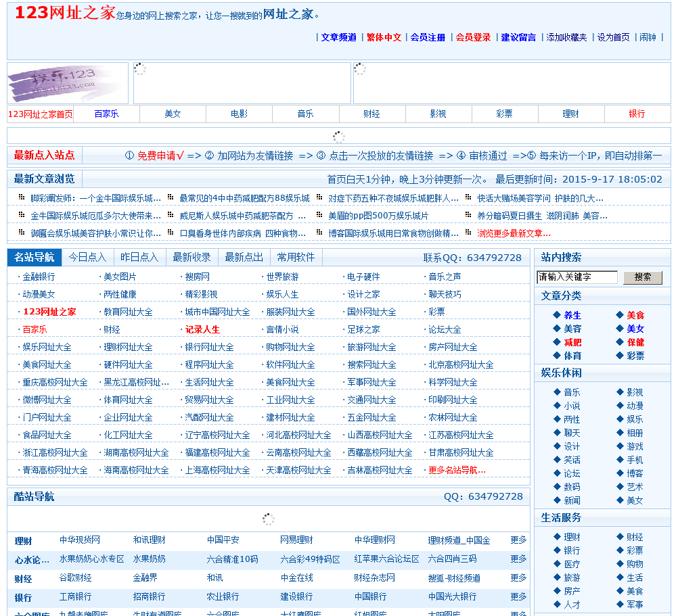This screenshot has width=678, height=616.
Task: Open 会员注册 registration link
Action: pos(428,38)
